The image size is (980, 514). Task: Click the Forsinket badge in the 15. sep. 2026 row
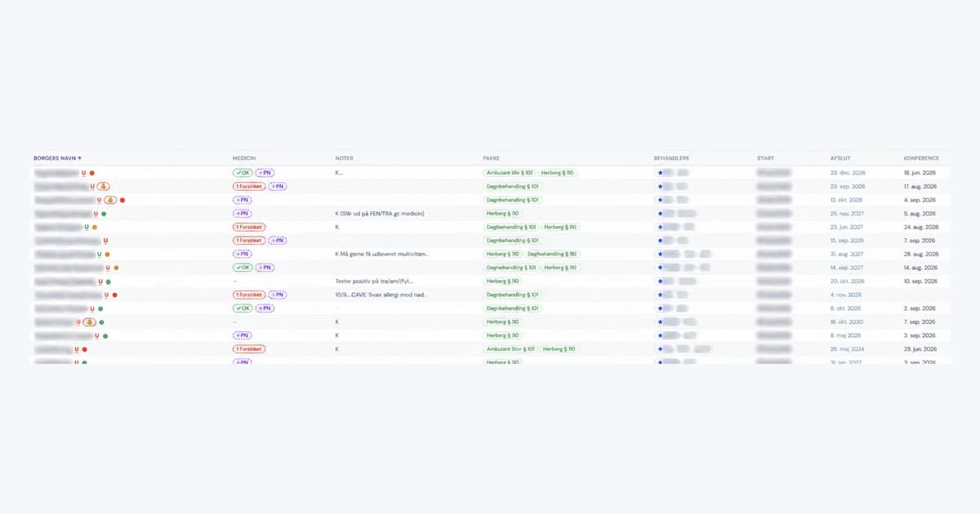pyautogui.click(x=249, y=241)
